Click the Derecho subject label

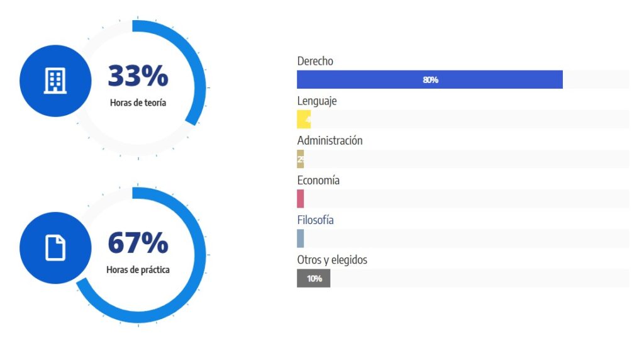tap(315, 61)
